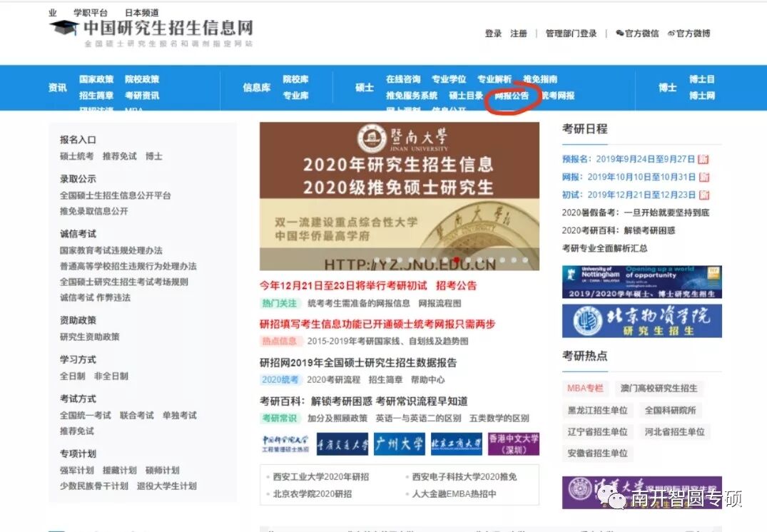The width and height of the screenshot is (767, 532).
Task: Click 在线咨询 in 硕士 menu
Action: 403,79
